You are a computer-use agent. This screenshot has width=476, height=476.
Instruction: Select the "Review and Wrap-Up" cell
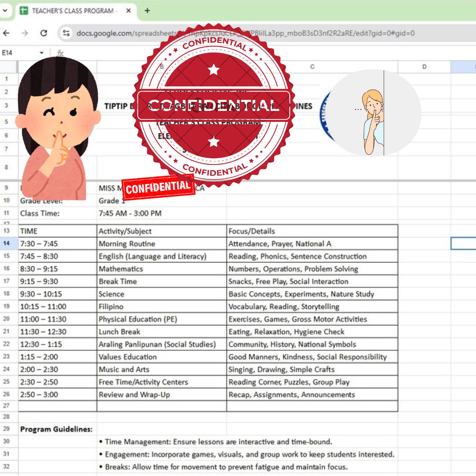pos(162,394)
